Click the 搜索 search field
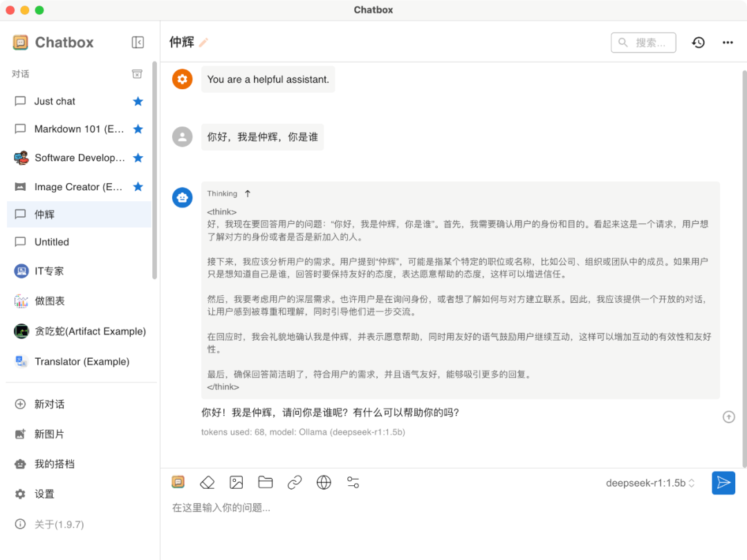Screen dimensions: 747x560 click(x=643, y=42)
